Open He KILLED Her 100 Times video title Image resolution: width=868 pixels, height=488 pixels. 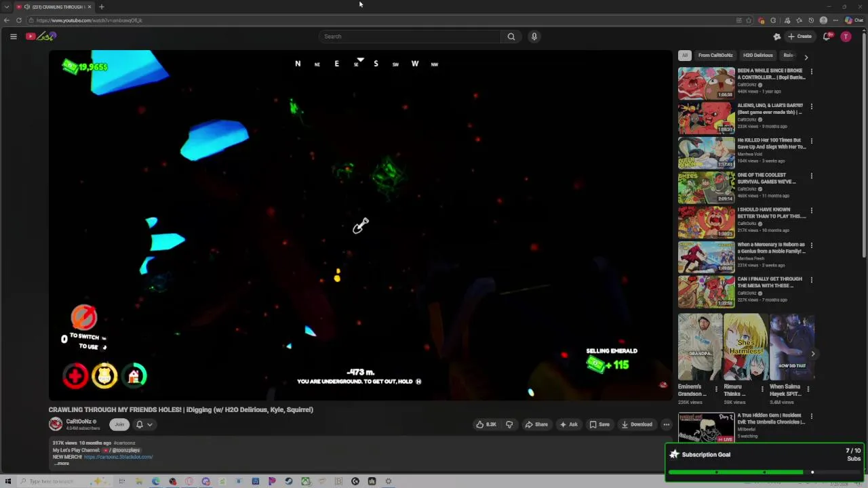(x=772, y=143)
